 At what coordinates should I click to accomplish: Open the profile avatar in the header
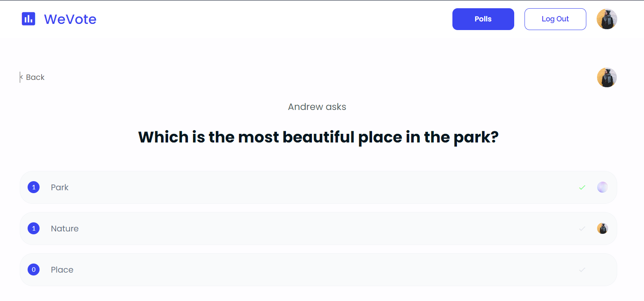(607, 19)
